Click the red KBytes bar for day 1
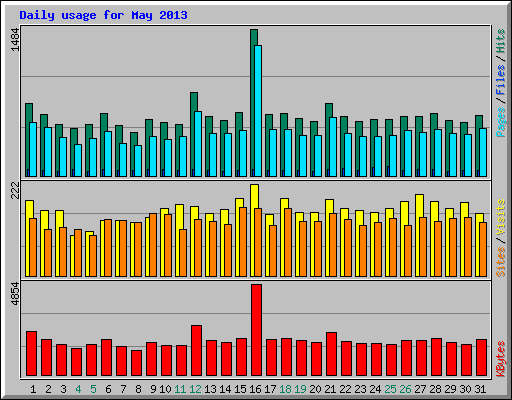Screen dimensions: 512x400 click(x=31, y=353)
